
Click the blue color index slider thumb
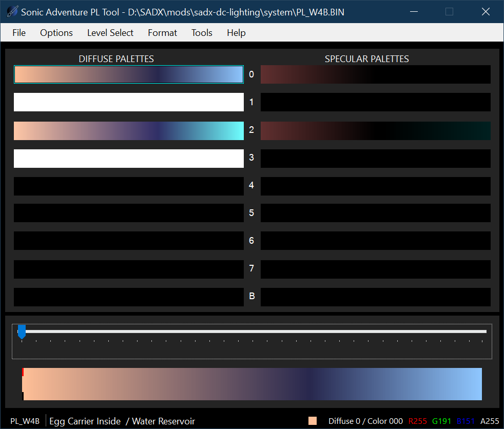point(22,332)
